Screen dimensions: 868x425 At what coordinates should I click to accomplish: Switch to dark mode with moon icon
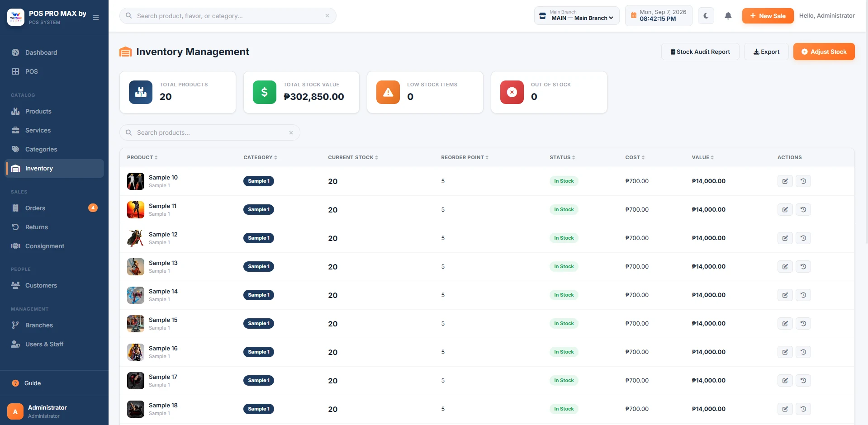tap(706, 16)
